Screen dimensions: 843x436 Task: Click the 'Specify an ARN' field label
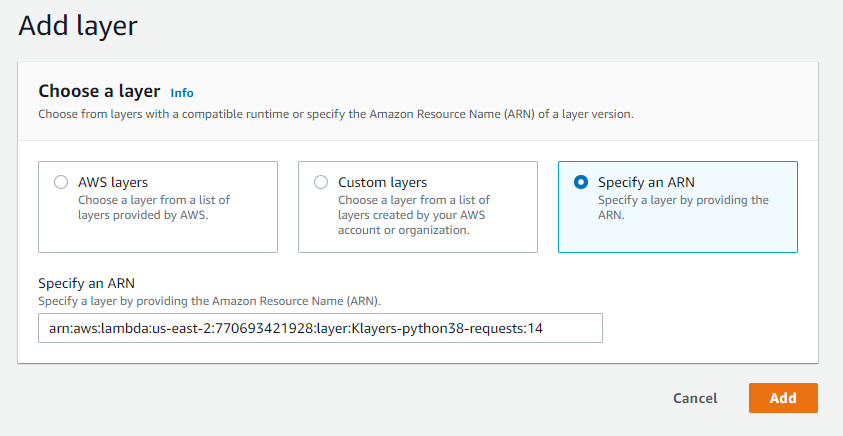(x=86, y=284)
